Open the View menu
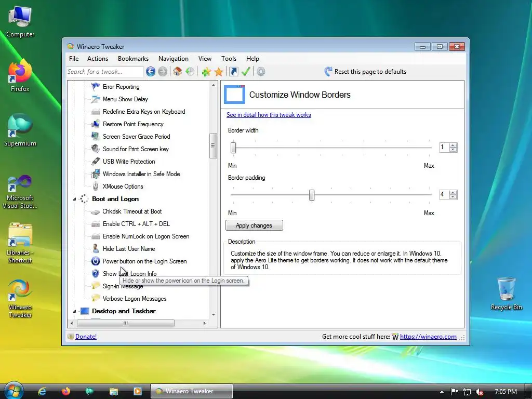The width and height of the screenshot is (532, 399). point(205,59)
